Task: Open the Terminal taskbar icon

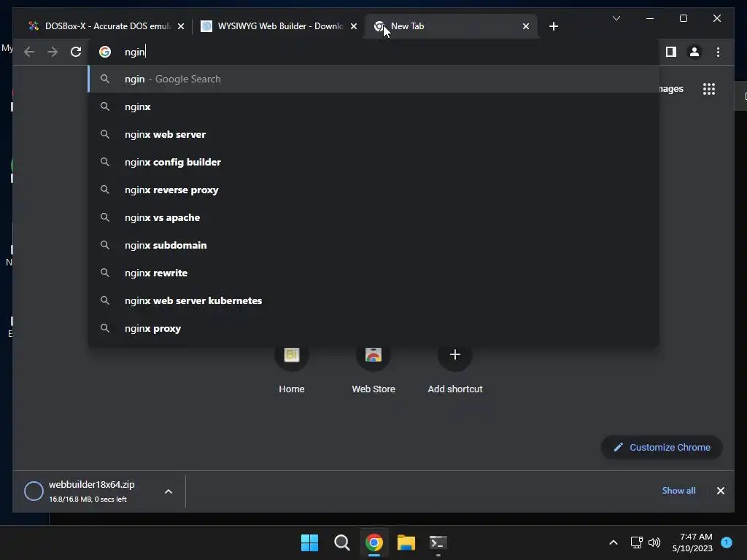Action: point(438,542)
